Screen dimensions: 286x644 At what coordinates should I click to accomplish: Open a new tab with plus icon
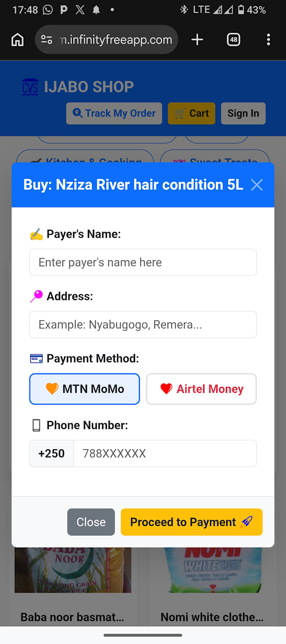point(197,40)
